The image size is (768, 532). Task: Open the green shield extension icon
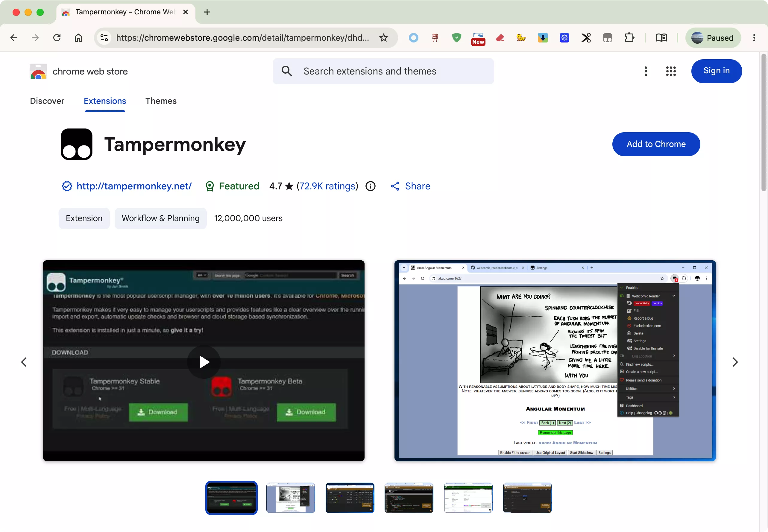tap(457, 38)
